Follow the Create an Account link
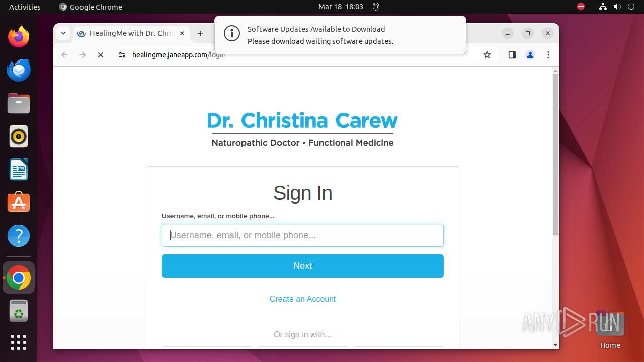Image resolution: width=644 pixels, height=362 pixels. 302,299
